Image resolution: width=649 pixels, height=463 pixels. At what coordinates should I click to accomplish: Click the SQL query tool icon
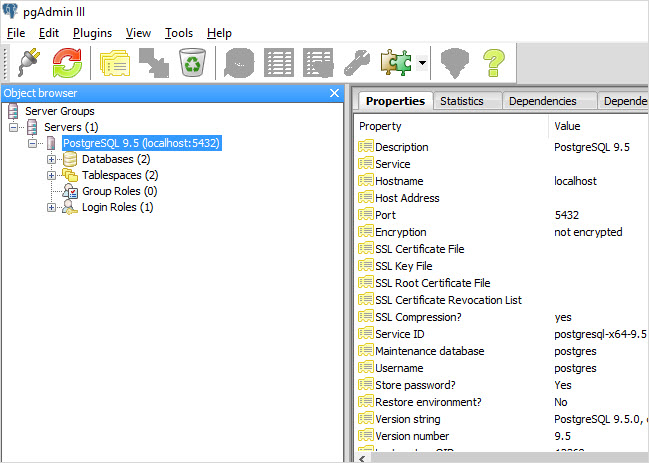239,63
